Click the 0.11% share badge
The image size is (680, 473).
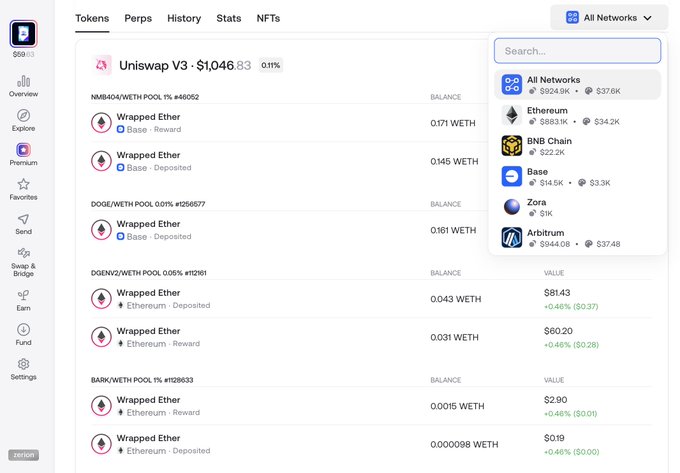pyautogui.click(x=271, y=65)
